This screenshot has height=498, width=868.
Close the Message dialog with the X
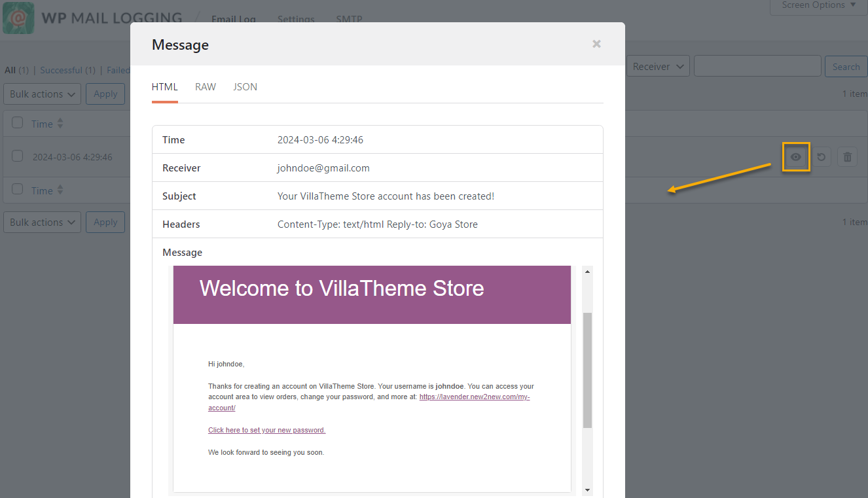tap(596, 44)
